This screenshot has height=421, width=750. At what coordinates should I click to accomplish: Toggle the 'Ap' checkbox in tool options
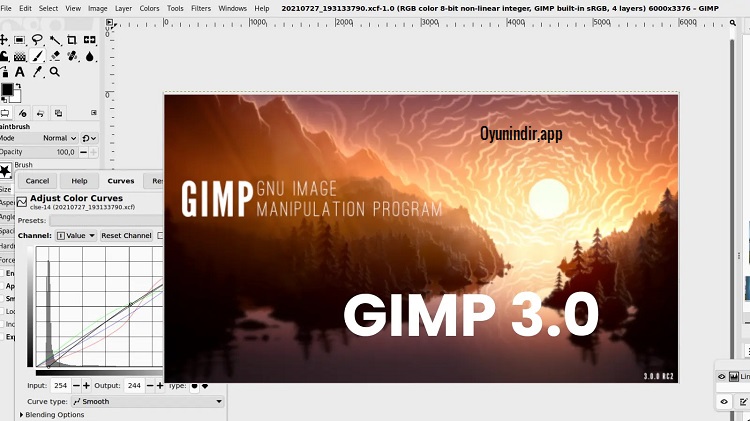1,286
